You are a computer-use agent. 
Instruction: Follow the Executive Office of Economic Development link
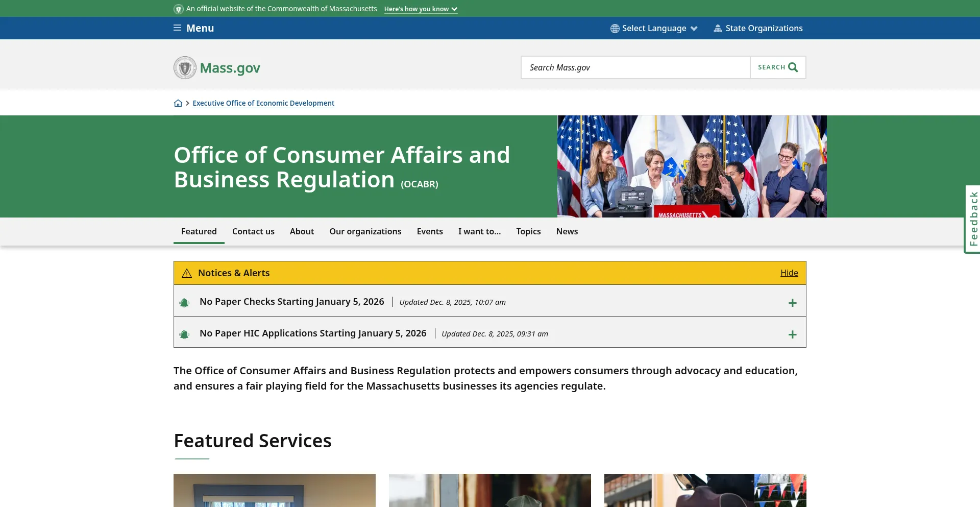point(263,103)
